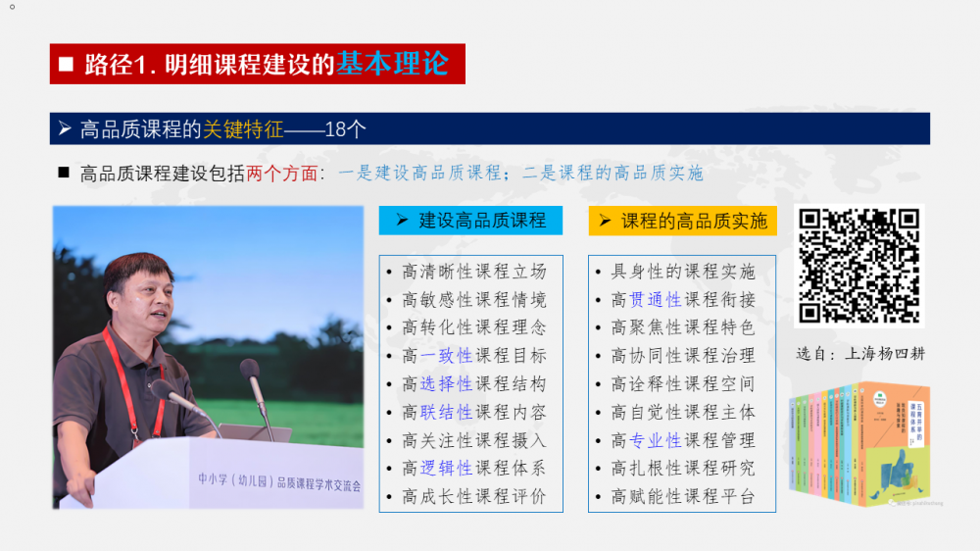980x551 pixels.
Task: Click the white square bullet in the red title banner
Action: 67,65
